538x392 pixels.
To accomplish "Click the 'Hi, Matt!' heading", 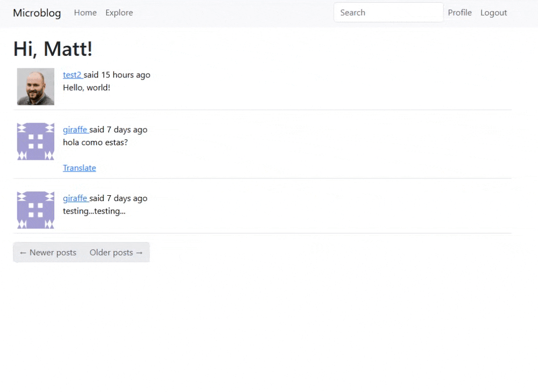I will point(53,49).
